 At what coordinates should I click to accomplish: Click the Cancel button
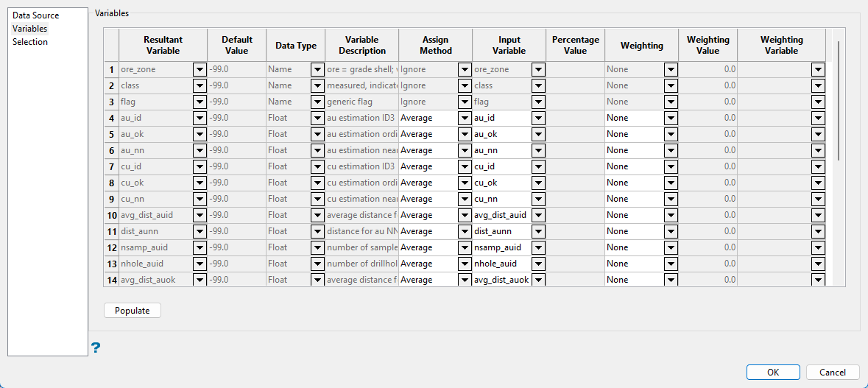tap(833, 373)
